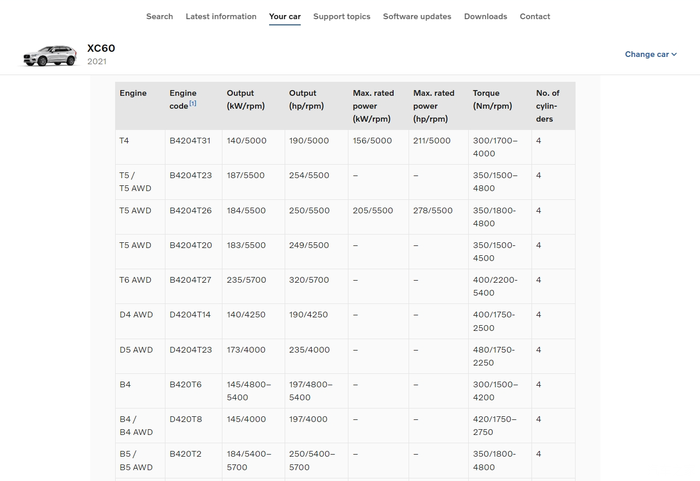Click the 205/5500 max rated power value

(372, 211)
